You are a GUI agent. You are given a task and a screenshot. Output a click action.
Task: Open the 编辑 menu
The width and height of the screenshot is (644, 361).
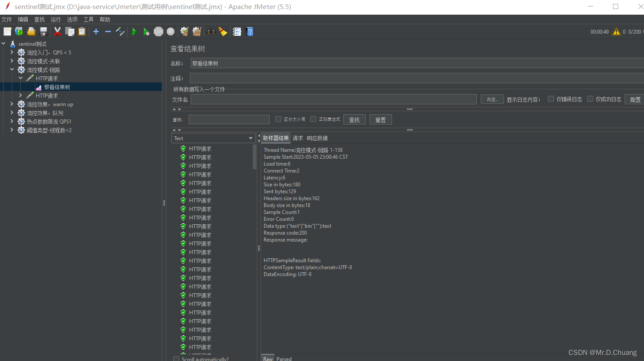pos(23,19)
